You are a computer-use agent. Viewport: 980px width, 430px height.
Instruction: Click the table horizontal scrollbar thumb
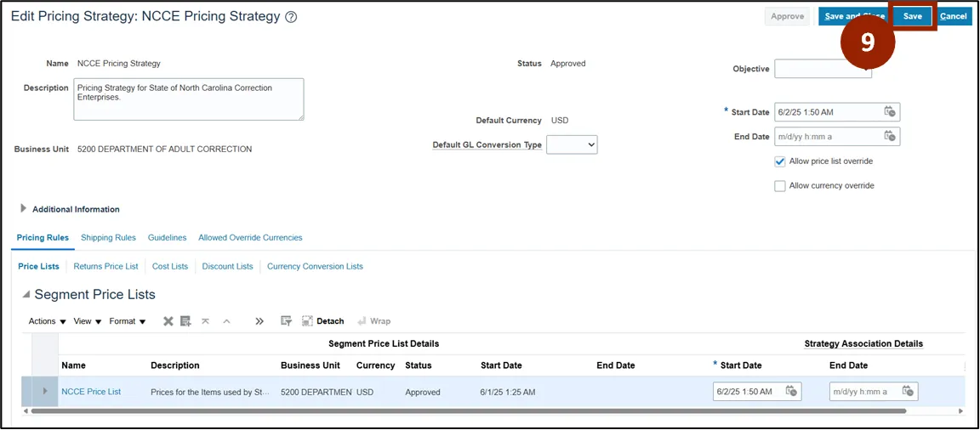(x=468, y=411)
